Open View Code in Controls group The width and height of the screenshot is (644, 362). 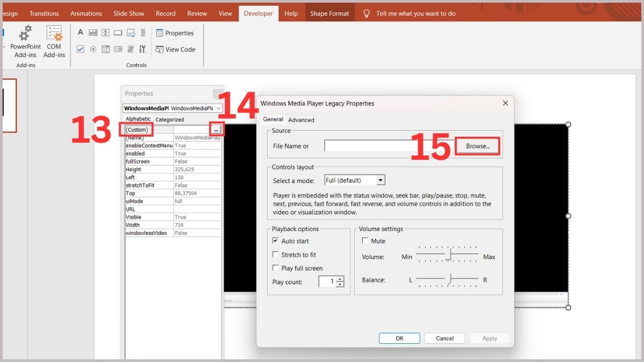point(175,49)
